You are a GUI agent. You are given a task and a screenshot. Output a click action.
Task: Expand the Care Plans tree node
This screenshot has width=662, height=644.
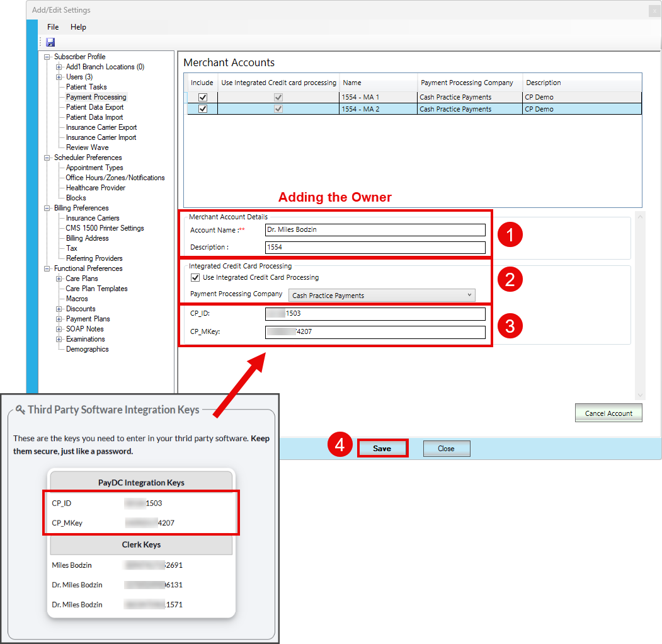click(59, 279)
